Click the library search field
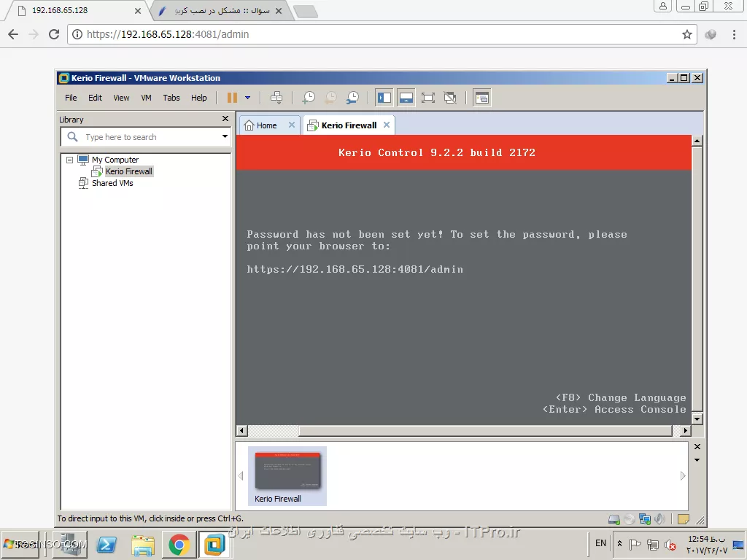This screenshot has height=560, width=747. click(x=145, y=137)
